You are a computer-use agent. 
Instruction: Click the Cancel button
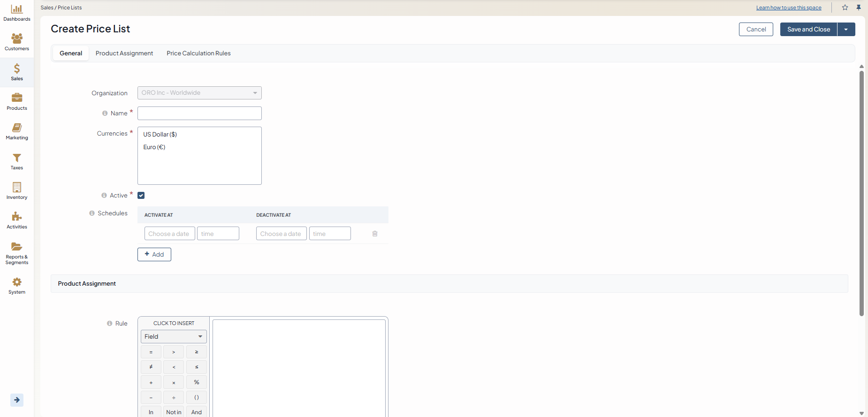(756, 30)
